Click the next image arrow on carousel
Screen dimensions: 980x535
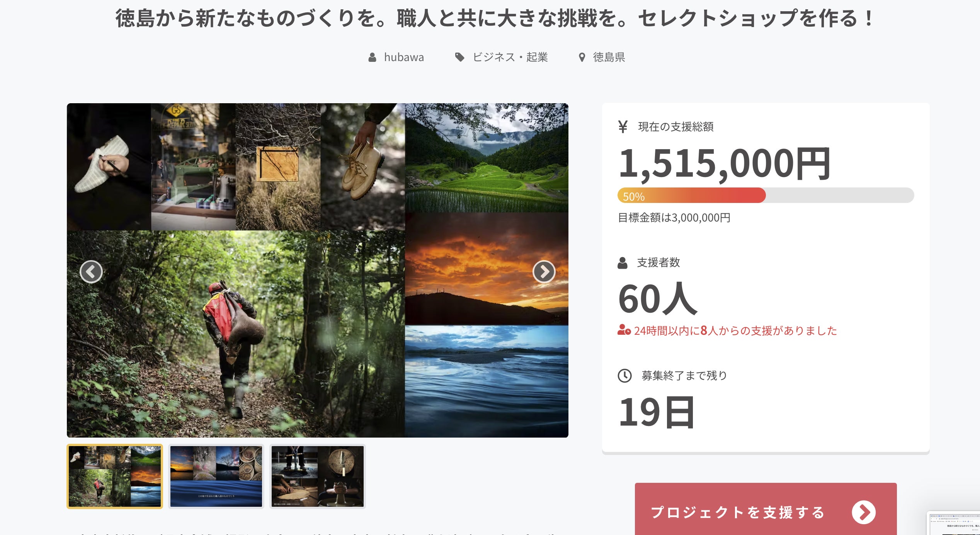pyautogui.click(x=544, y=272)
